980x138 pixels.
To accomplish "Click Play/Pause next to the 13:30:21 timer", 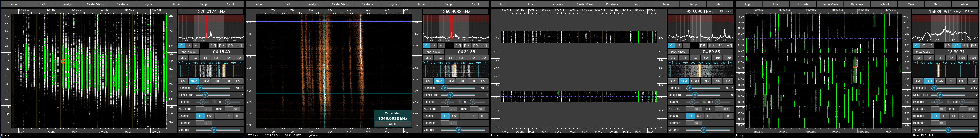I will pyautogui.click(x=923, y=52).
